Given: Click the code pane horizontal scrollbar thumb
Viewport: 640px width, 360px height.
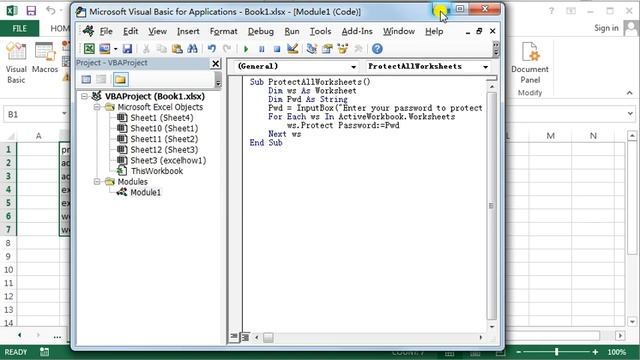Looking at the screenshot, I should pyautogui.click(x=268, y=338).
